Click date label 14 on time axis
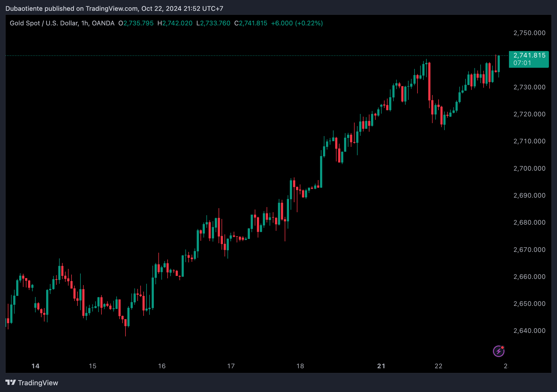Screen dimensions: 557x392 (x=35, y=366)
